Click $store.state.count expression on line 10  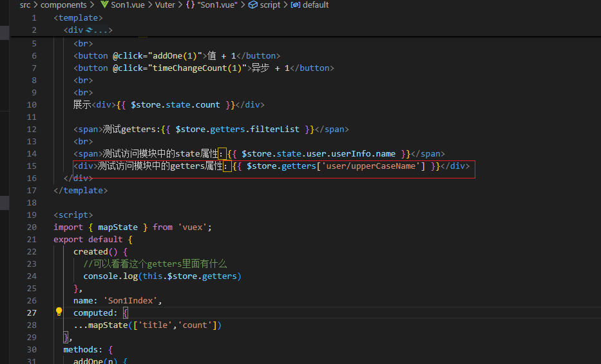(175, 104)
